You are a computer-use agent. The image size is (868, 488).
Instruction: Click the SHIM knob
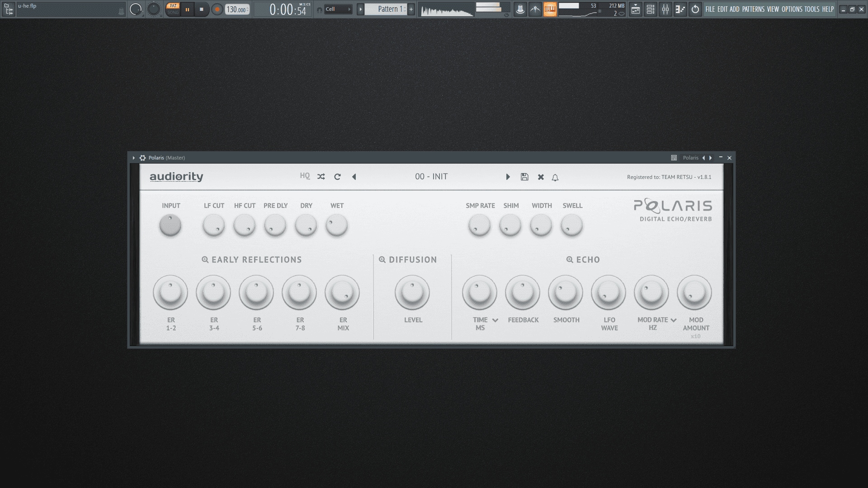tap(510, 225)
